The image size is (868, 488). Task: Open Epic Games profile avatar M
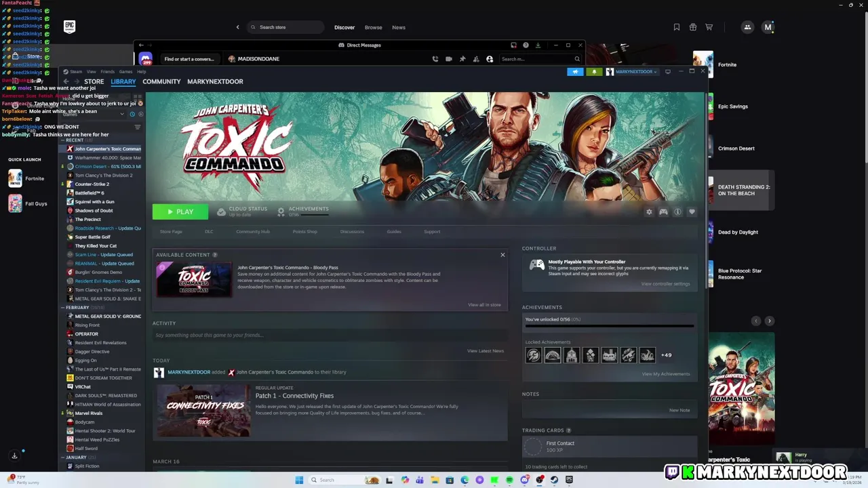coord(768,27)
